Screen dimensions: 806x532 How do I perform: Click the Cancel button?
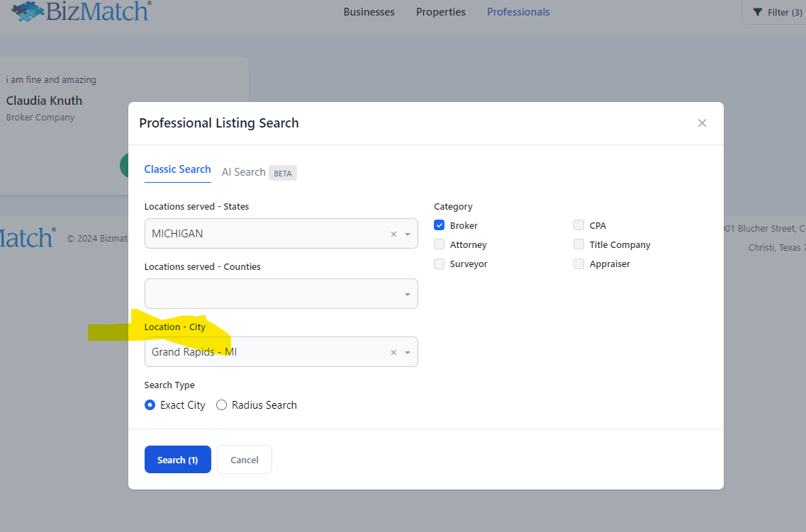[x=245, y=460]
